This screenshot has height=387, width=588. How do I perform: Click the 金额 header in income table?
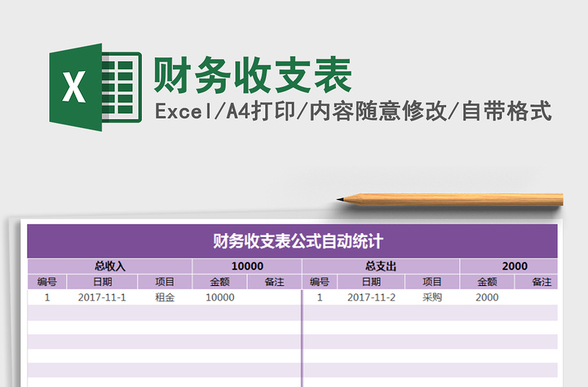click(220, 282)
